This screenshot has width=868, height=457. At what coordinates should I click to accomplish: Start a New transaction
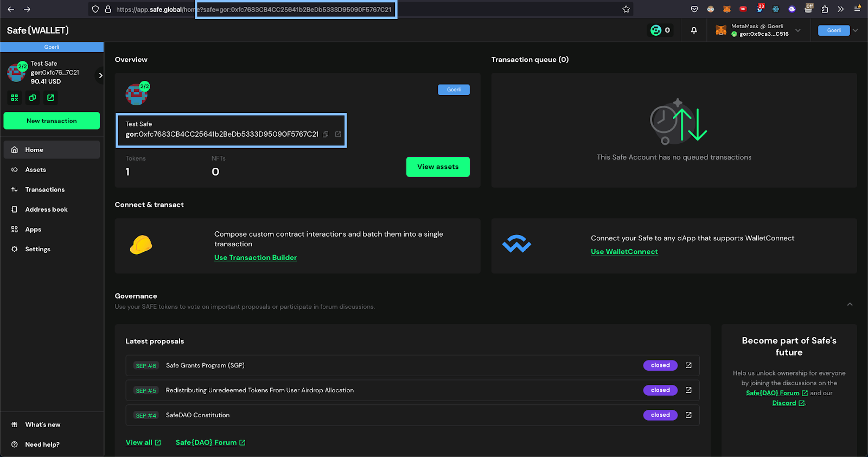click(x=52, y=121)
